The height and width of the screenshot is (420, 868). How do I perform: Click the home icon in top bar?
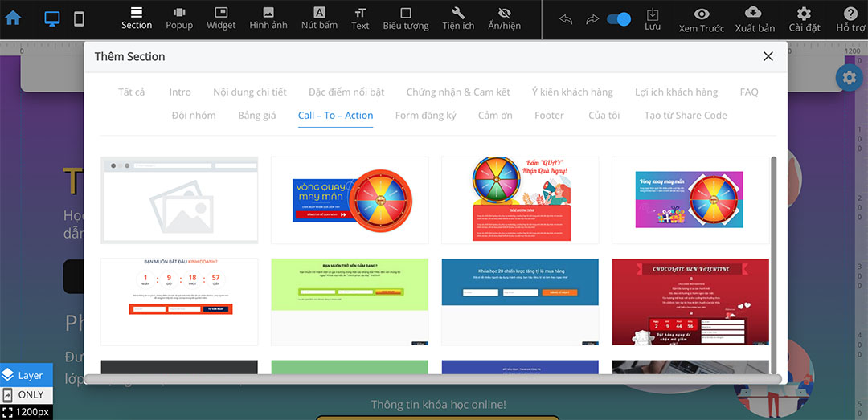(x=14, y=18)
